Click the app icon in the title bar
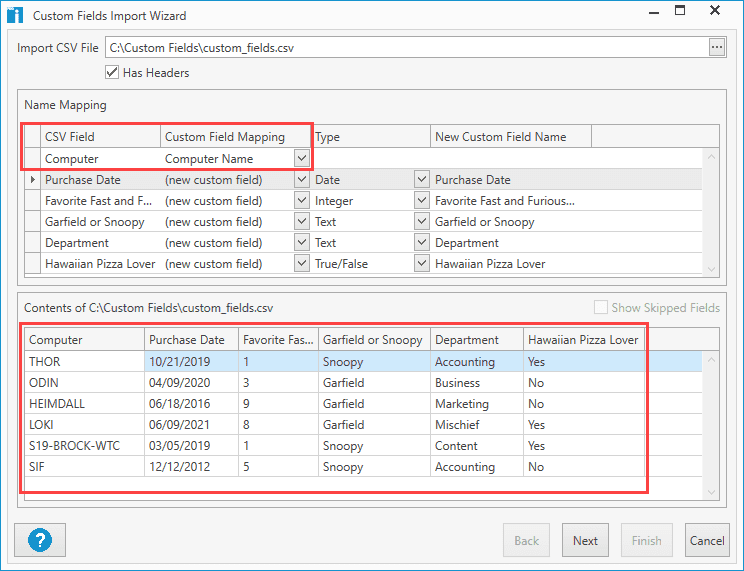 pos(15,15)
